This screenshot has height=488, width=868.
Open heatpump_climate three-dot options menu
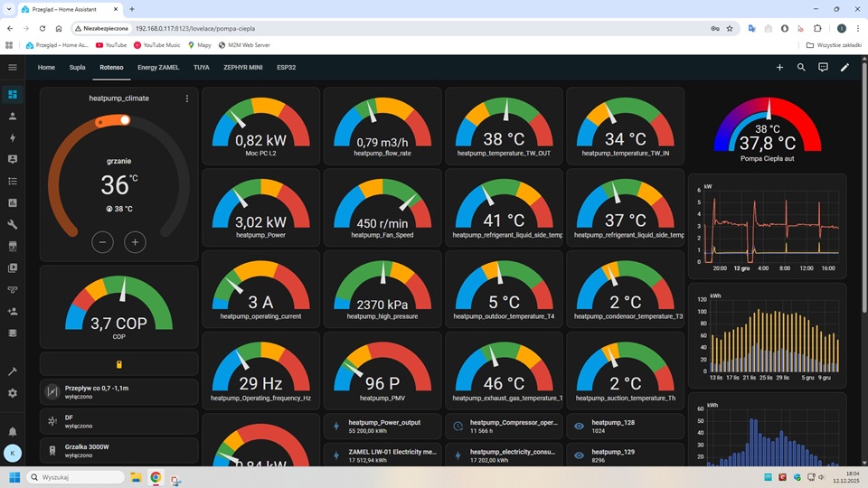187,99
